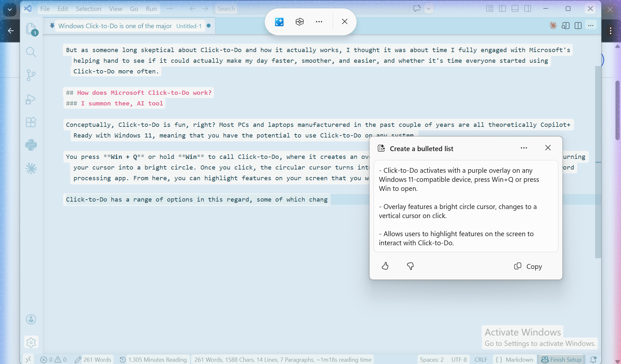The height and width of the screenshot is (364, 621).
Task: Click the editor vertical scrollbar
Action: tap(598, 162)
